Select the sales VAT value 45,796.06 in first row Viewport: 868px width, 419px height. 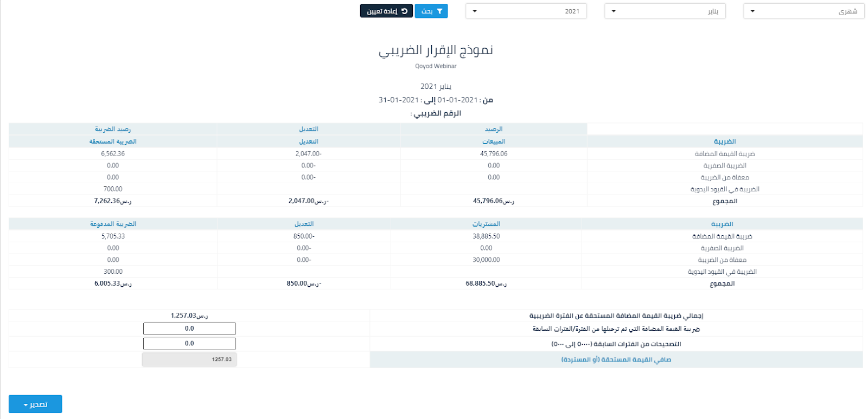coord(494,154)
